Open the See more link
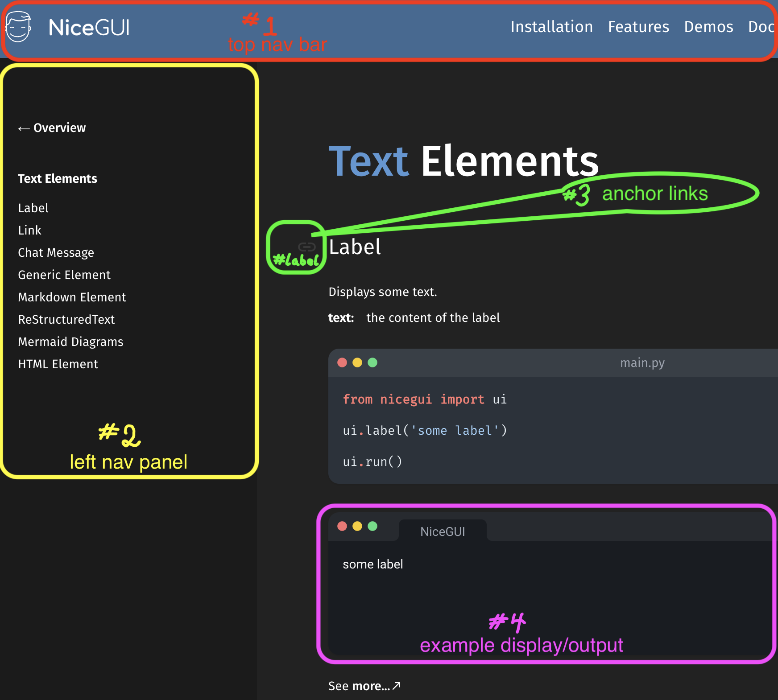The width and height of the screenshot is (778, 700). [364, 686]
